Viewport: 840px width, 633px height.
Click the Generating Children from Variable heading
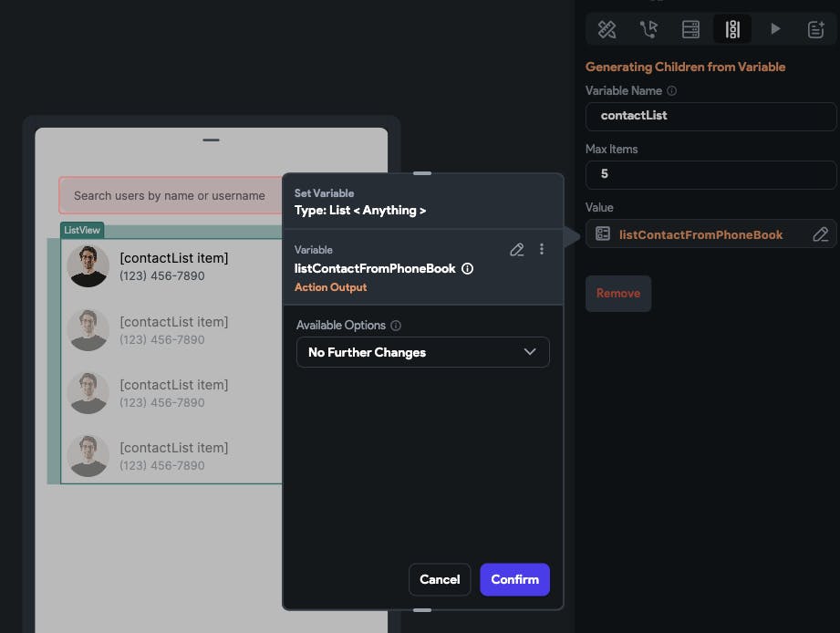pyautogui.click(x=685, y=67)
